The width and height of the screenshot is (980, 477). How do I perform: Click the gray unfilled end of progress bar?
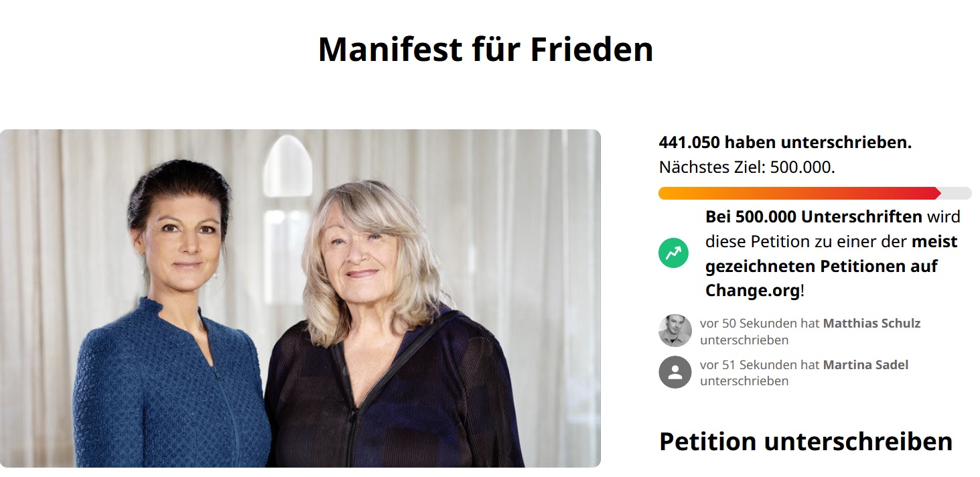click(x=958, y=193)
